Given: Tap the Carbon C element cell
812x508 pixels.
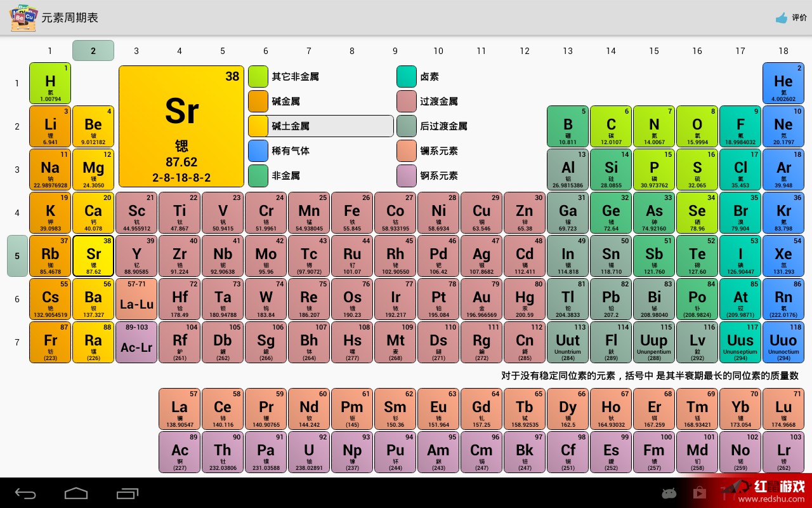Looking at the screenshot, I should 611,126.
